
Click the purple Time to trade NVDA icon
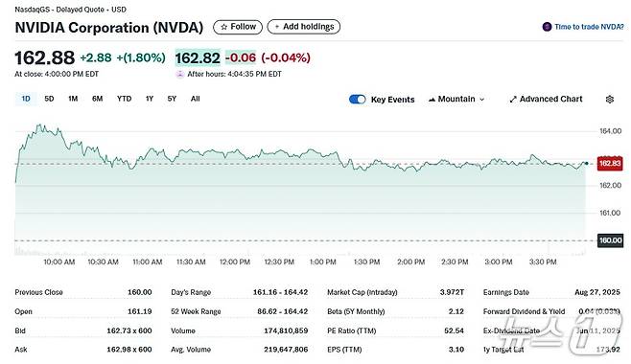pyautogui.click(x=547, y=27)
